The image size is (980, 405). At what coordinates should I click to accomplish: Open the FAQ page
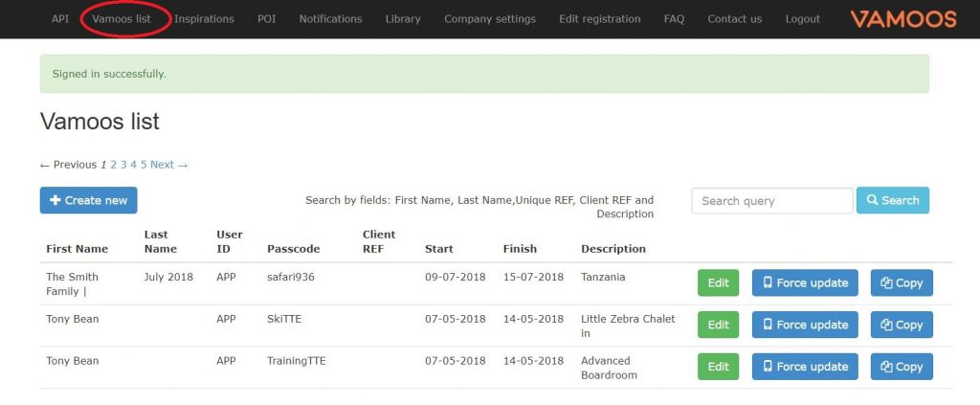point(675,19)
